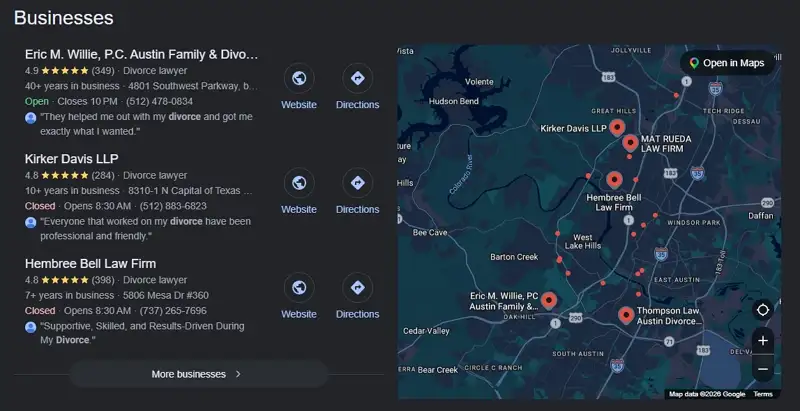
Task: Click the Barton Creek map label
Action: click(x=514, y=257)
